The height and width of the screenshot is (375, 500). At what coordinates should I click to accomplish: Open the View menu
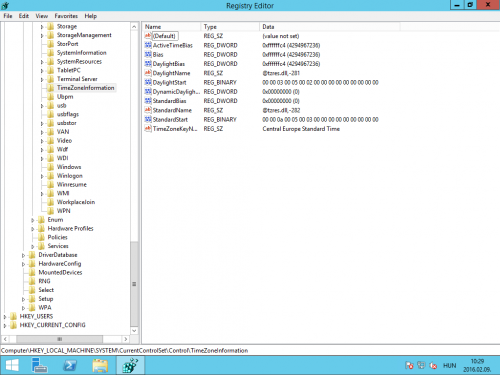42,16
